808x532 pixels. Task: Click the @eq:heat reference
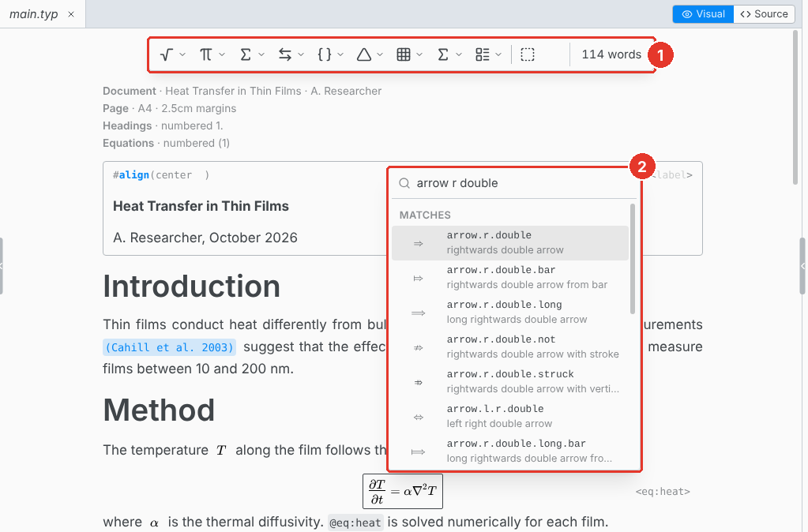point(355,523)
